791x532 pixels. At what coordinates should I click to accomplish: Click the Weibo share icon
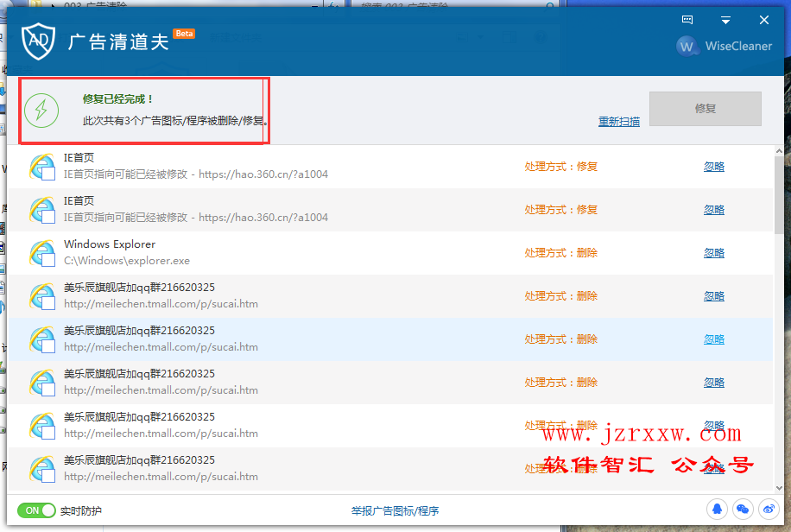[x=769, y=509]
